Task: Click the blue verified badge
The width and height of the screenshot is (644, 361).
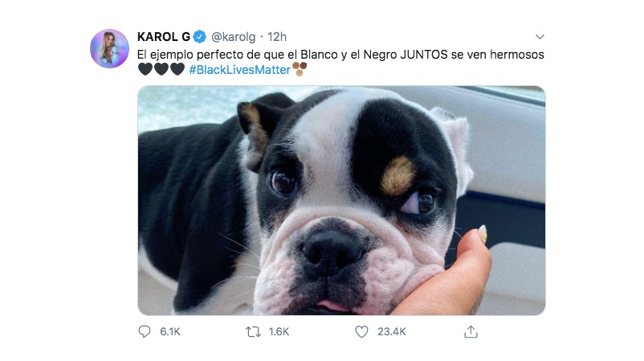Action: 200,37
